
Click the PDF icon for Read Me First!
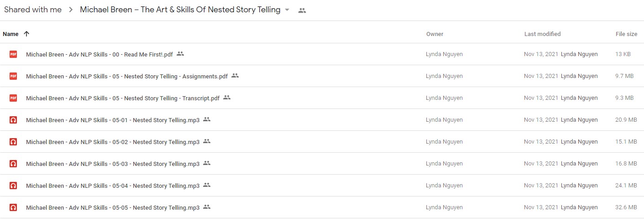pyautogui.click(x=13, y=54)
